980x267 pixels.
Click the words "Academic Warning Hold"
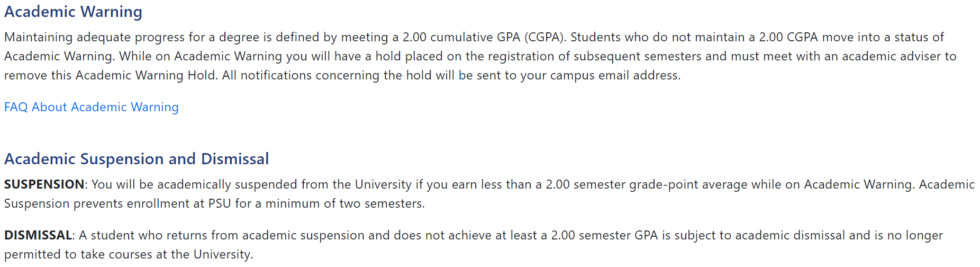click(x=146, y=75)
